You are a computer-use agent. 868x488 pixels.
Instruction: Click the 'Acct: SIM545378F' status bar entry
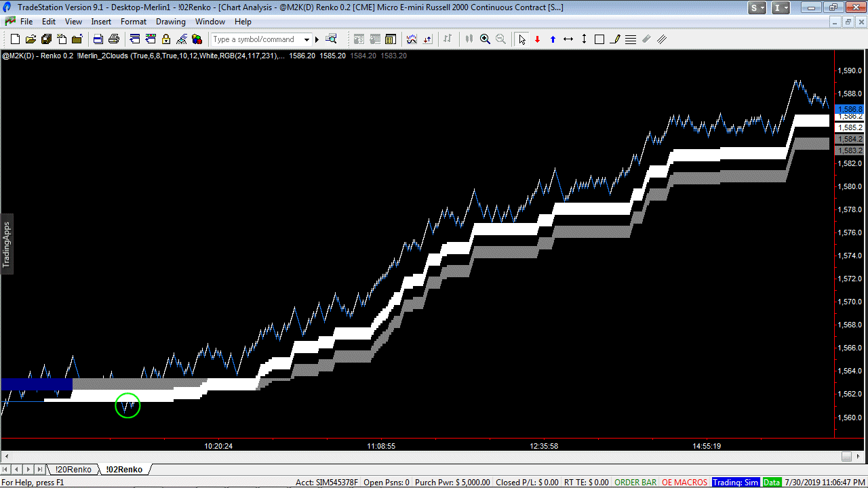click(327, 483)
